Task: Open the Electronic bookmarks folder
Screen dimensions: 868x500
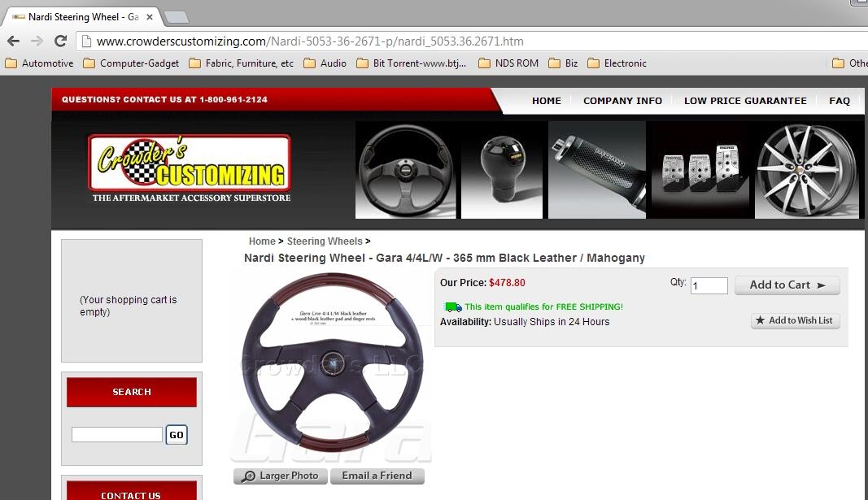Action: tap(617, 63)
